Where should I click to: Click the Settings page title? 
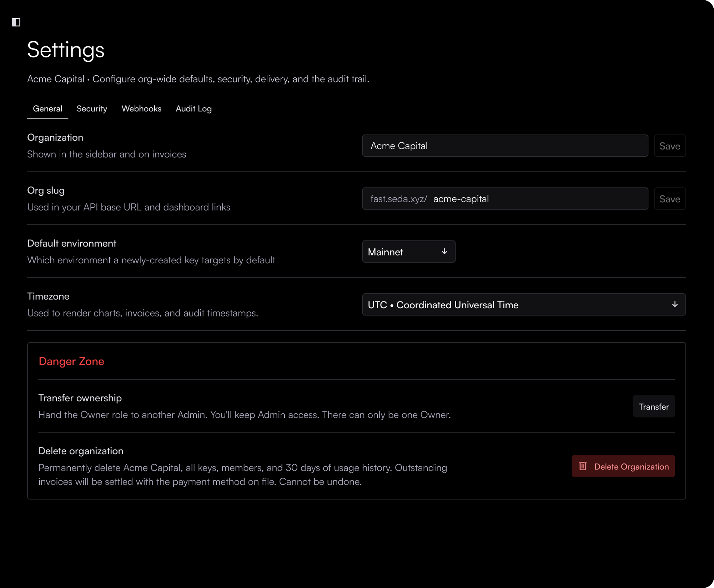[66, 49]
